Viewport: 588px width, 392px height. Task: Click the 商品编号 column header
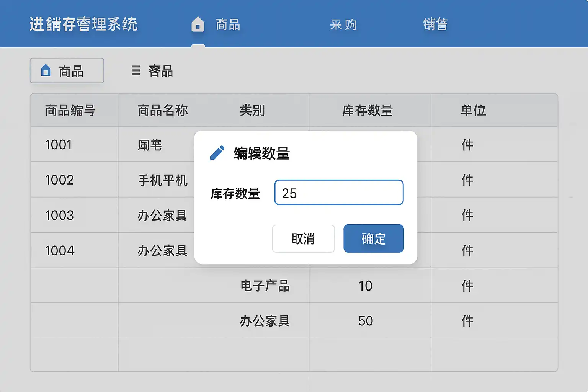click(x=70, y=111)
